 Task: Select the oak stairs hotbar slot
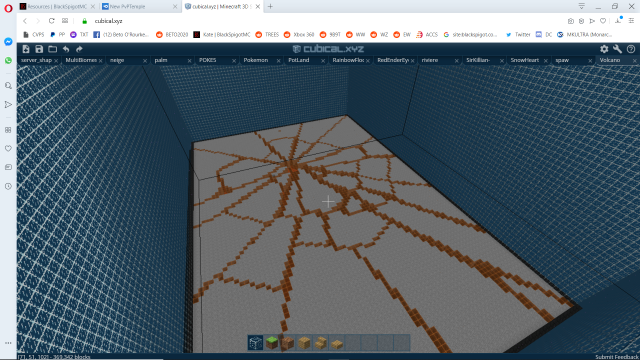[320, 343]
